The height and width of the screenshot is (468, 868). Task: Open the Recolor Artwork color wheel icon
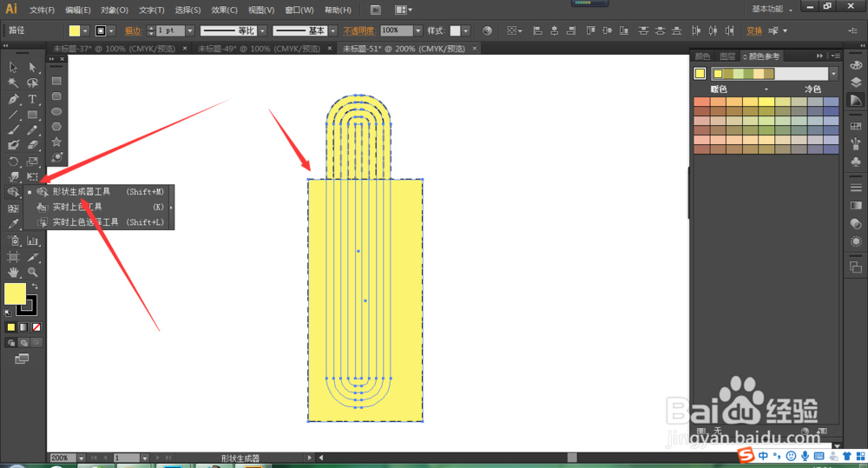[x=487, y=30]
